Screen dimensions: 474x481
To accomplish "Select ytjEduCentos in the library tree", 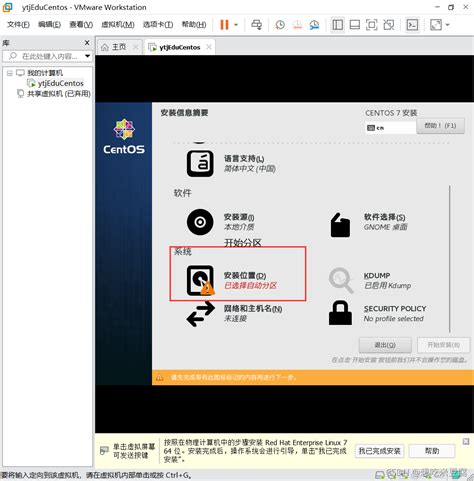I will [x=60, y=83].
